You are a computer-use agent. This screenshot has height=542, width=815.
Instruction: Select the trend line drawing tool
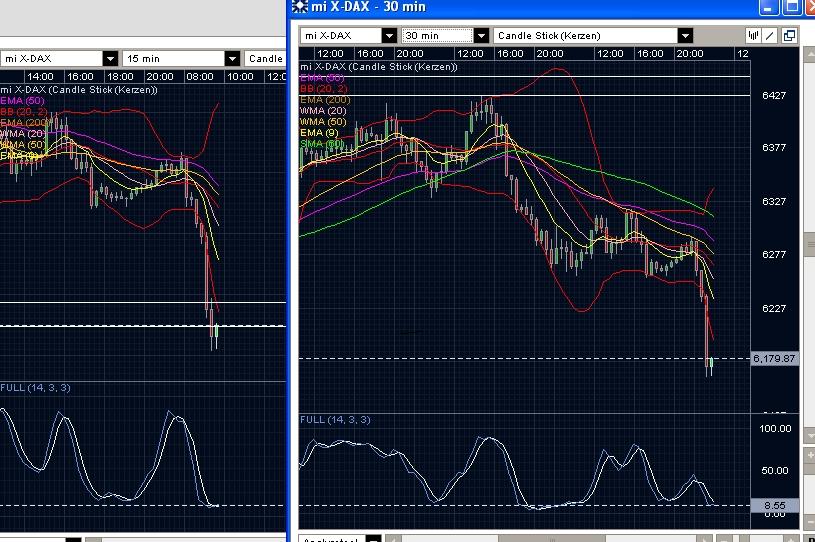(x=770, y=35)
